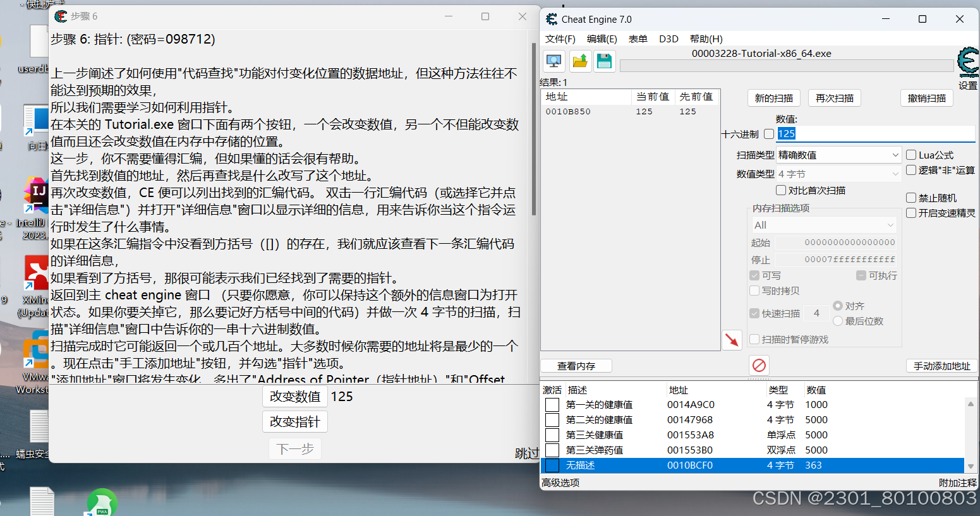Screen dimensions: 980x516
Task: Click the fast scan alignment field
Action: point(816,313)
